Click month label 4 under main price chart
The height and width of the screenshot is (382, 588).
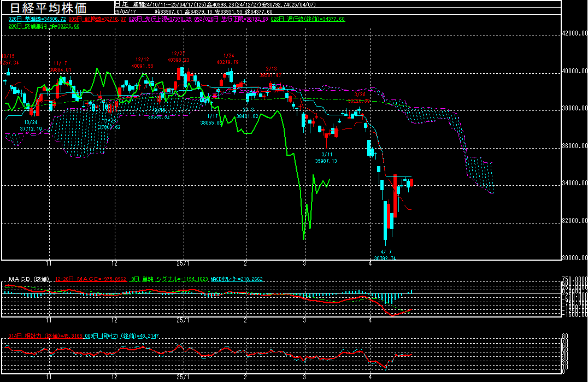pos(370,263)
